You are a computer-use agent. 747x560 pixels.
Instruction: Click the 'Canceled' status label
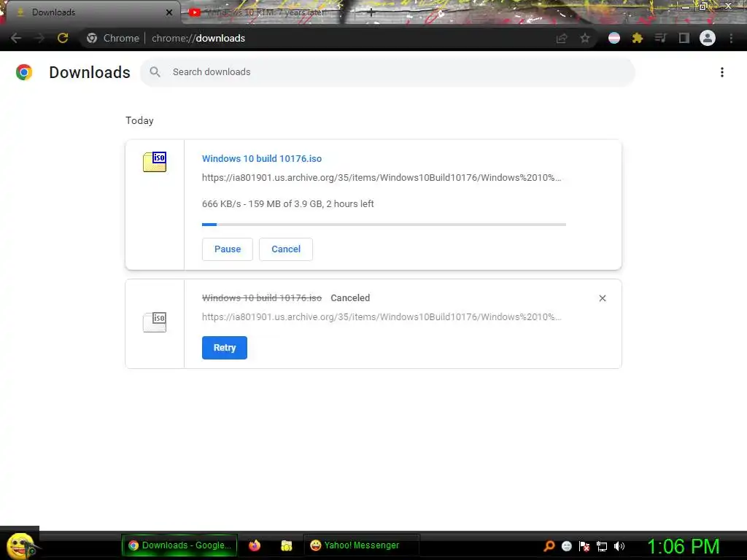(x=350, y=298)
